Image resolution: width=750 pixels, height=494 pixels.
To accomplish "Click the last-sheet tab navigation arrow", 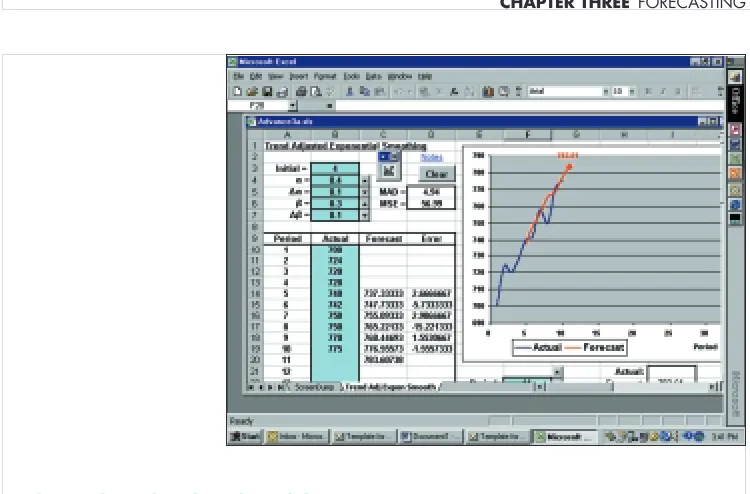I will (x=280, y=387).
